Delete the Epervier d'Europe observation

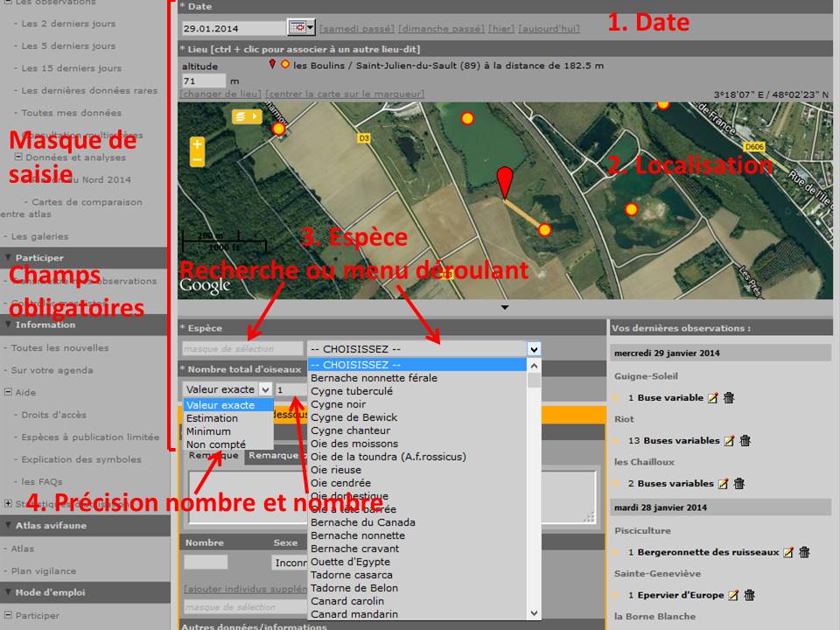(x=749, y=595)
